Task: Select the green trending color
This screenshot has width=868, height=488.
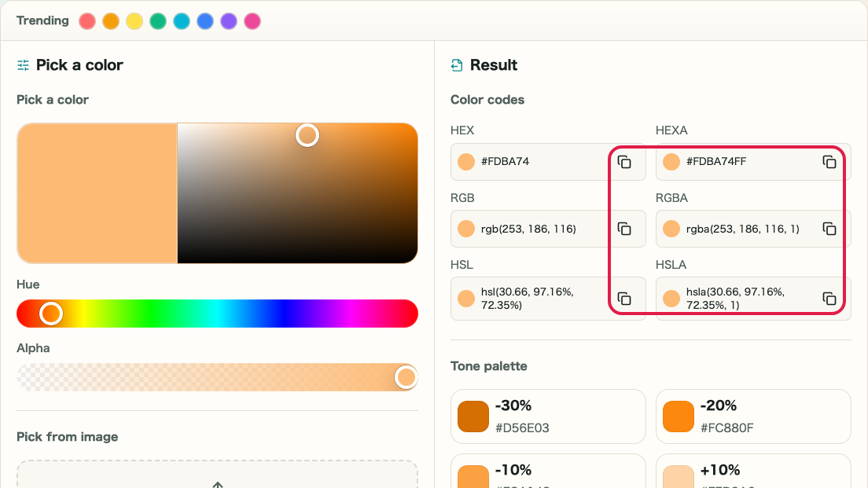Action: point(158,21)
